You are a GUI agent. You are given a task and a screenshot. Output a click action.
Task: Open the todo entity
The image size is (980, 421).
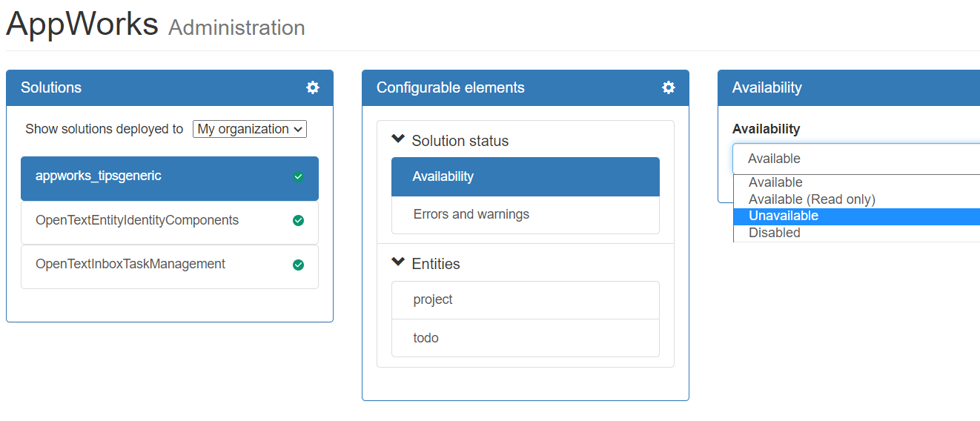click(426, 338)
